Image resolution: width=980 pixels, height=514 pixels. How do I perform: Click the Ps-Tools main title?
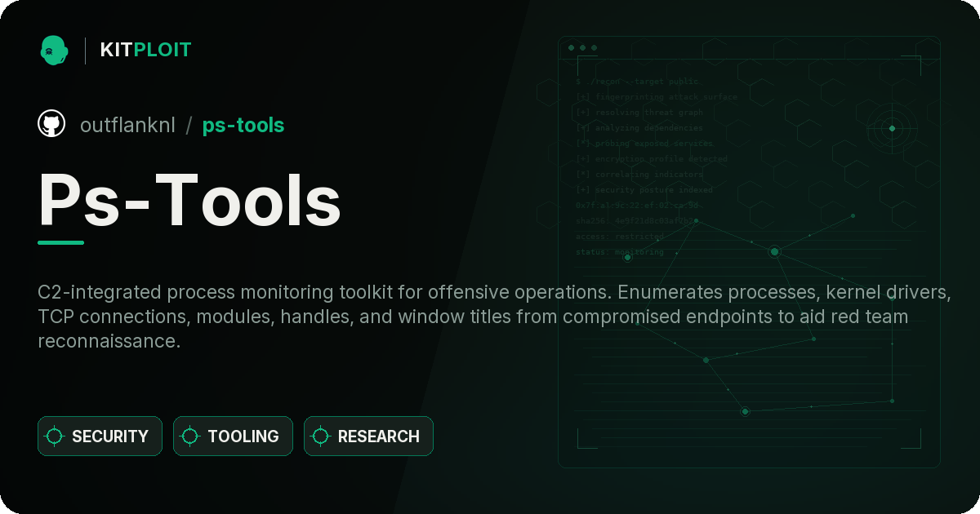(x=189, y=200)
